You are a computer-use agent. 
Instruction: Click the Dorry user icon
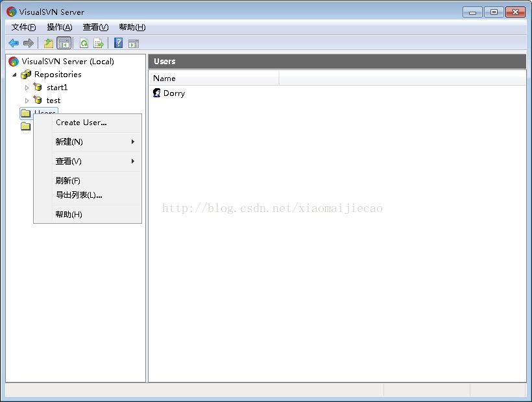(157, 93)
